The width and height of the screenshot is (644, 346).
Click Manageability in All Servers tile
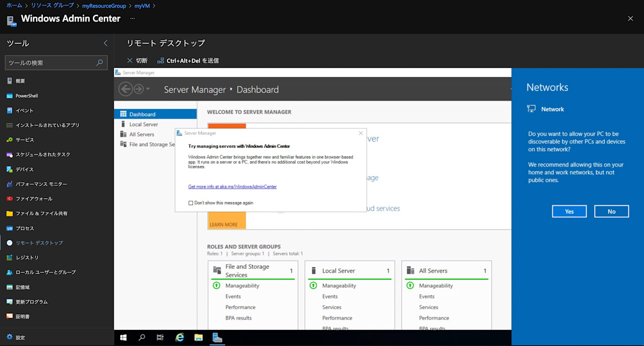(436, 286)
